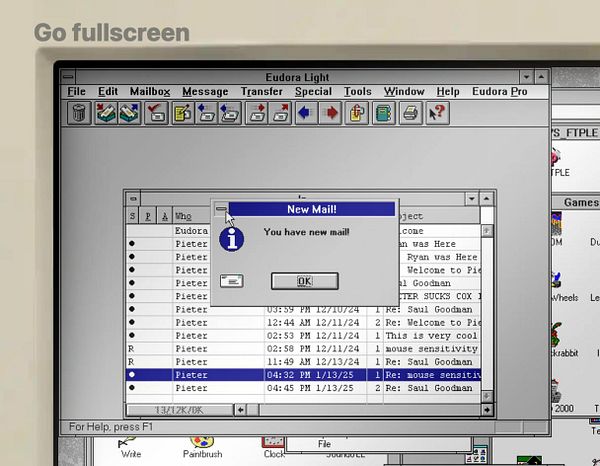600x466 pixels.
Task: Click the Attach File paperclip icon
Action: click(x=357, y=113)
